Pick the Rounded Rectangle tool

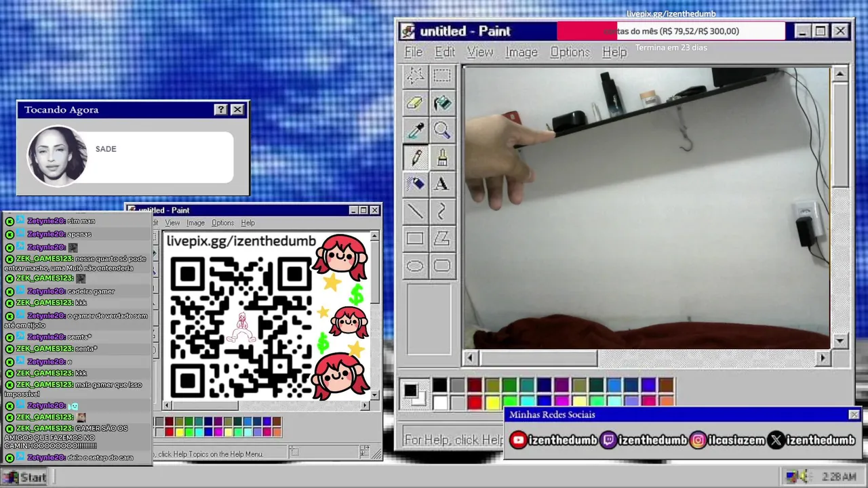pos(442,266)
